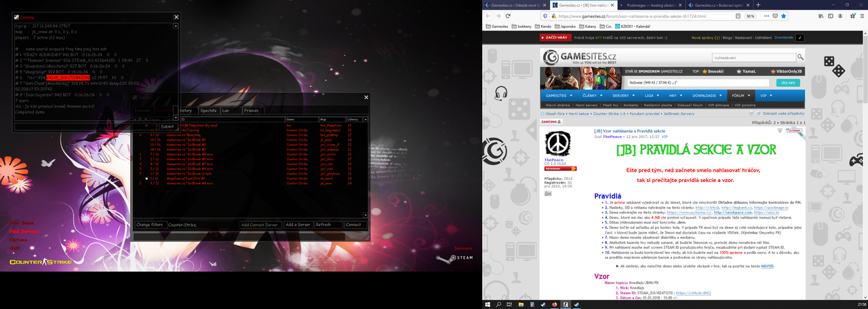This screenshot has height=309, width=868.
Task: Click Connect in server browser
Action: (x=355, y=225)
